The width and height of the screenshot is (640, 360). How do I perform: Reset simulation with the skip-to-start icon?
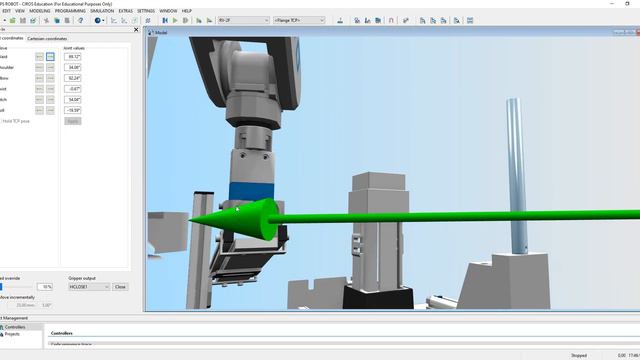(x=165, y=20)
